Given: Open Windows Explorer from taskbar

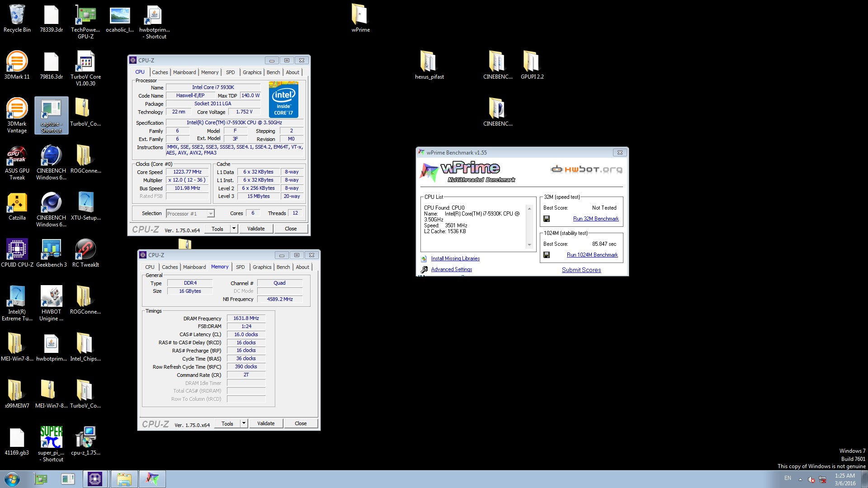Looking at the screenshot, I should coord(124,479).
